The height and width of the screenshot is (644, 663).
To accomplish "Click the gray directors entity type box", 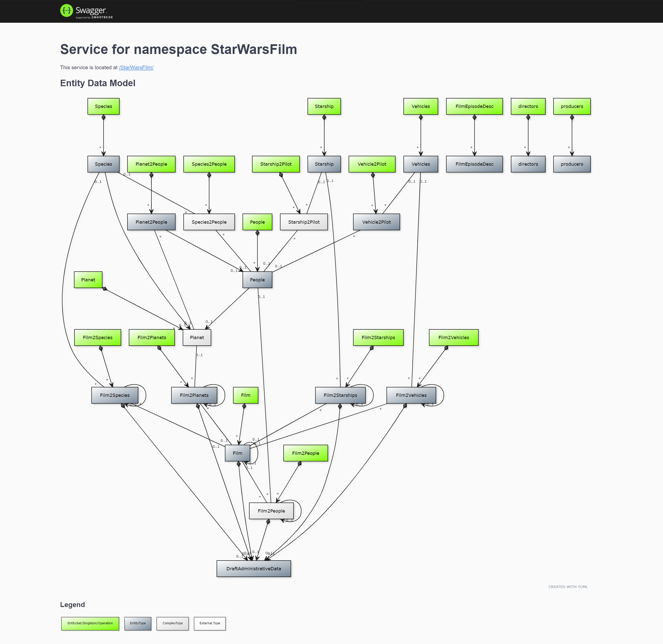I will point(528,164).
